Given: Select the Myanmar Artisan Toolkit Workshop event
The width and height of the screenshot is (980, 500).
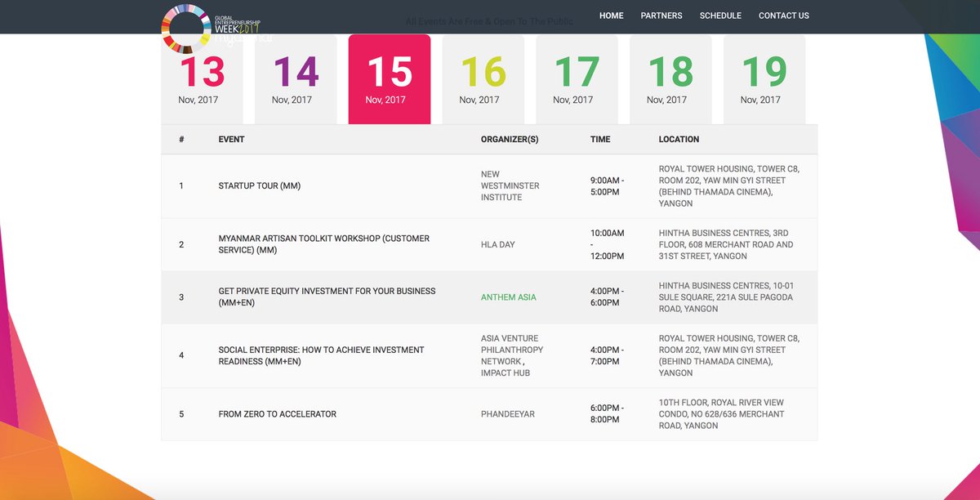Looking at the screenshot, I should coord(324,244).
